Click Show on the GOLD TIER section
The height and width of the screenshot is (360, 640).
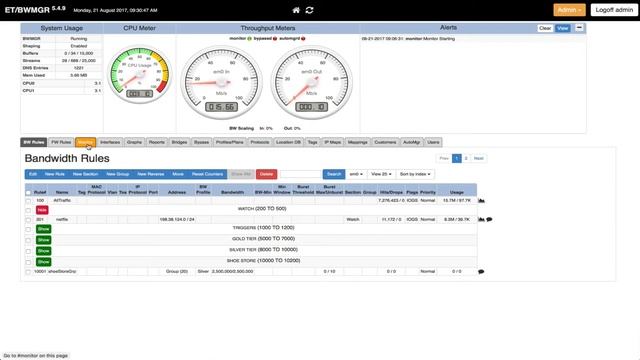43,240
